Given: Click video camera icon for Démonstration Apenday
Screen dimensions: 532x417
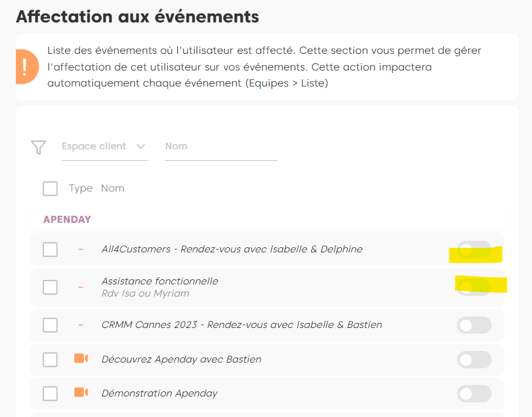Looking at the screenshot, I should click(81, 393).
